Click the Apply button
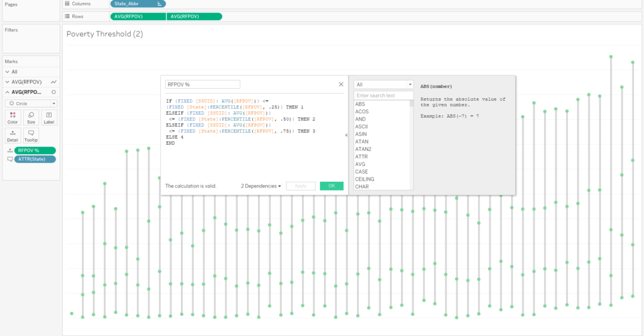 (301, 186)
